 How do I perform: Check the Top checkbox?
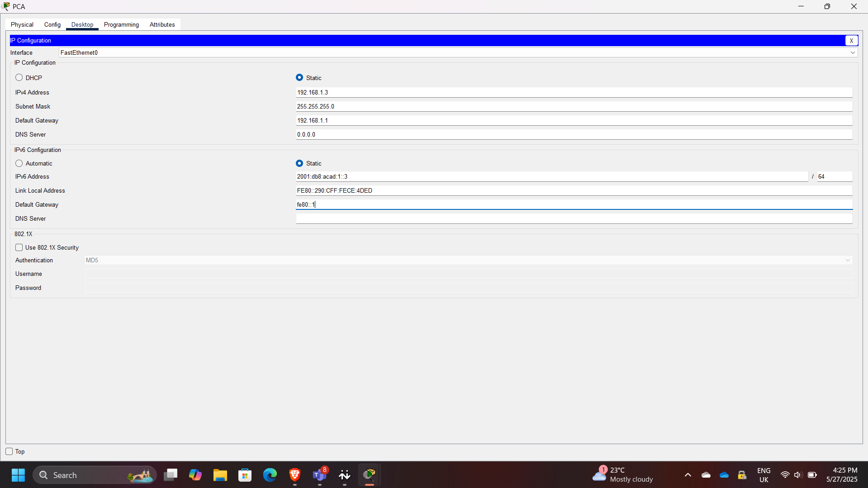point(9,451)
